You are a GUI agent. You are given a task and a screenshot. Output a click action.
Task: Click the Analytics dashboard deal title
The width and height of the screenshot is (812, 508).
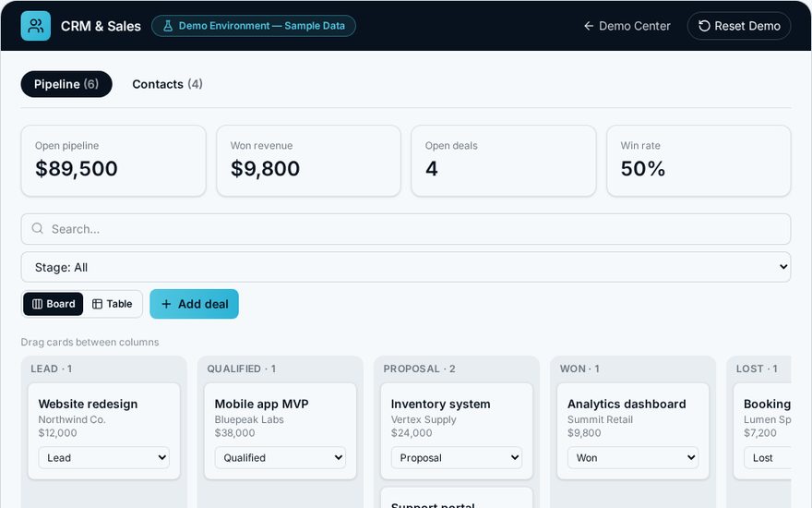[x=627, y=404]
